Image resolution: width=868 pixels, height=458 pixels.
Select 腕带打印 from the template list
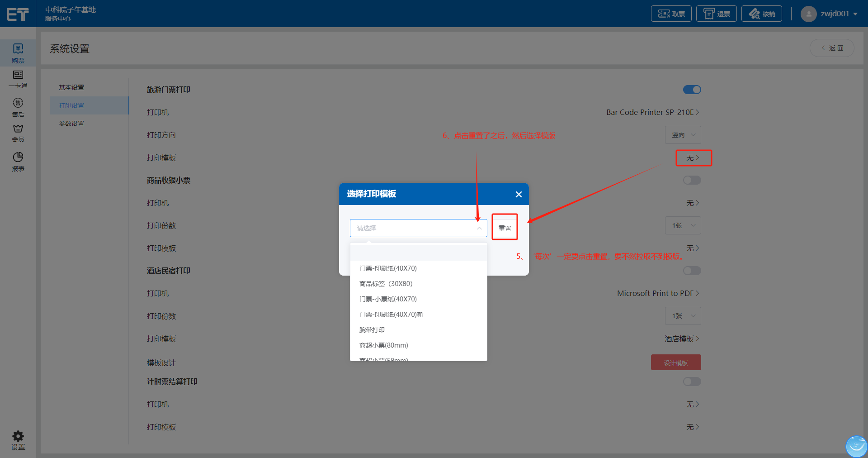coord(372,330)
